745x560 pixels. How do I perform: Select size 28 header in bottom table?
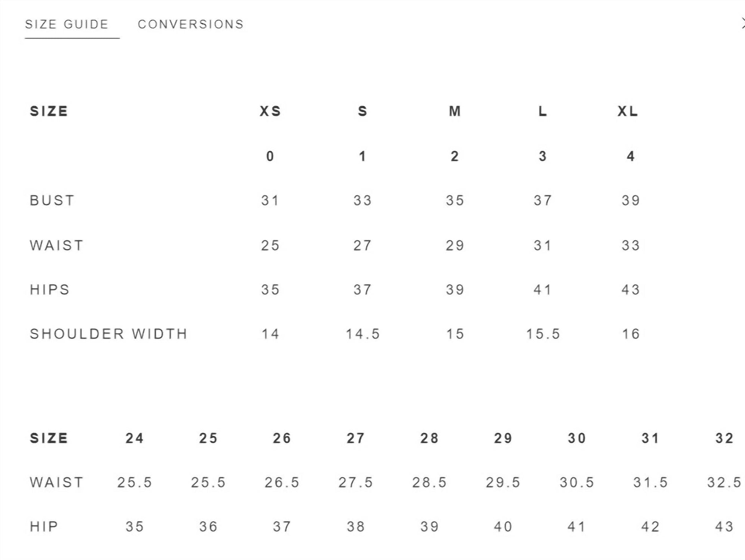[429, 438]
